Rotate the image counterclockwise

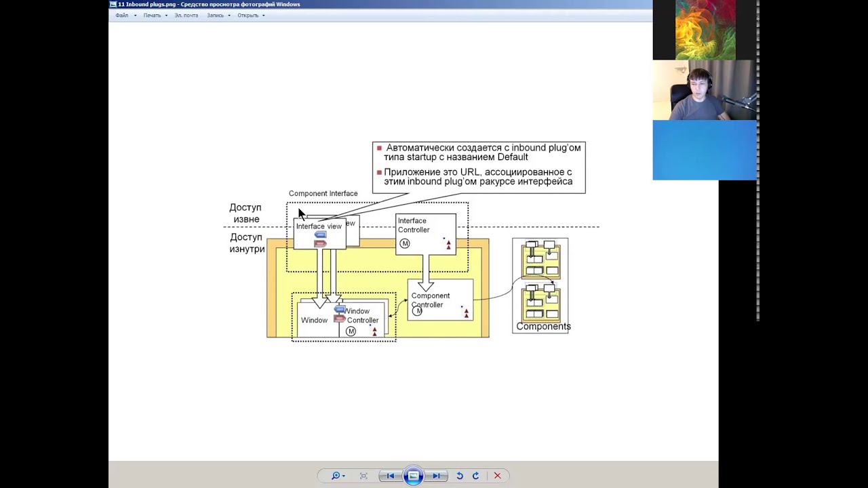[x=460, y=476]
